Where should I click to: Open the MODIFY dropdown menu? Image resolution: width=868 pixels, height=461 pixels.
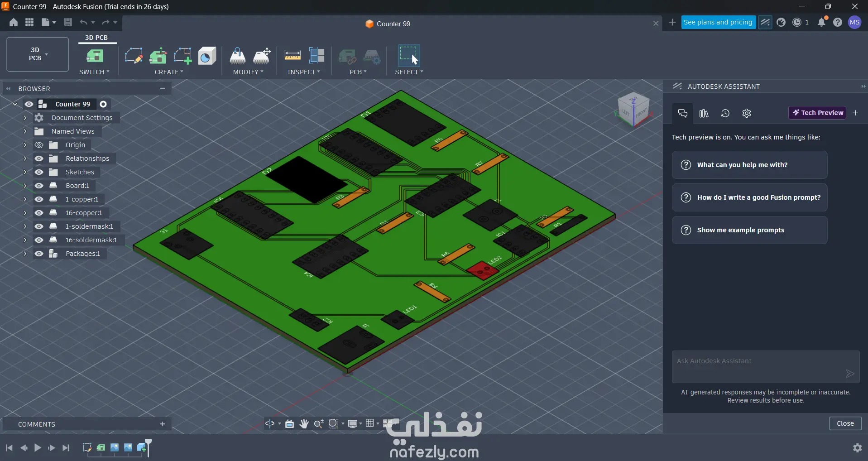click(x=248, y=72)
